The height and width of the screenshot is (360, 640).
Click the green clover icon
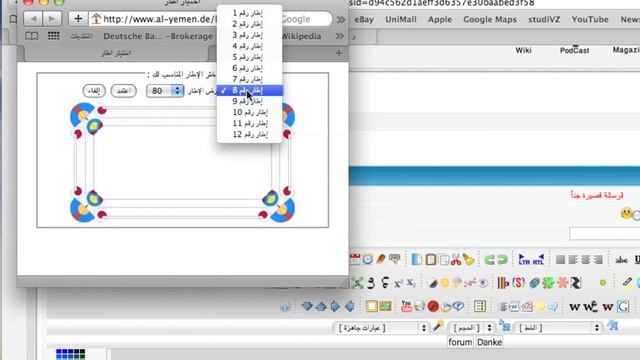coord(548,283)
